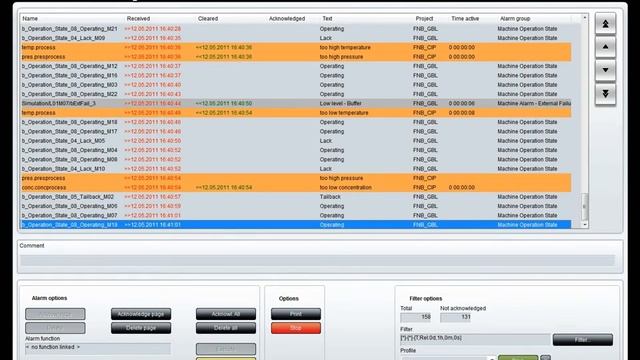
Task: Select row b_Operation_State_08_Operating_M18
Action: pyautogui.click(x=296, y=122)
